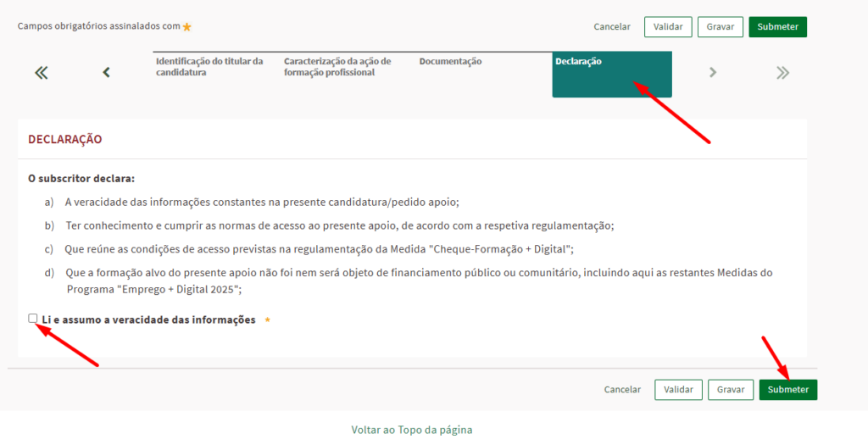This screenshot has height=439, width=868.
Task: Submit the form with 'Submeter' below the declaration
Action: (787, 390)
